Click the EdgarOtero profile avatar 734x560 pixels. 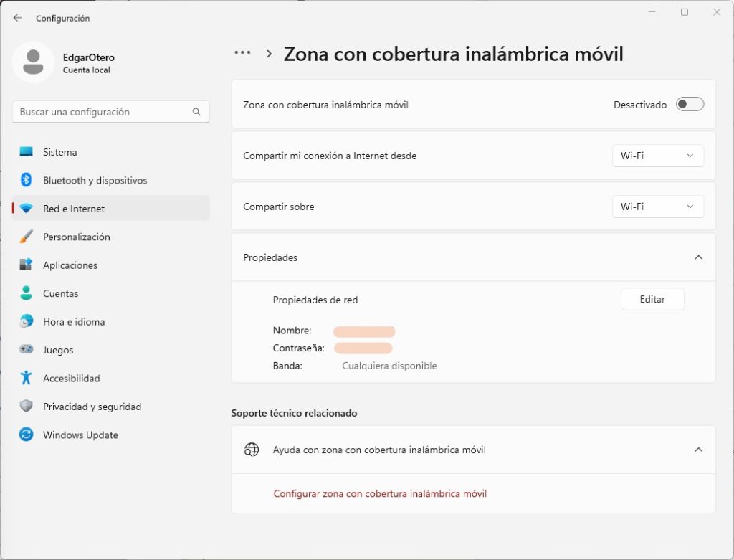point(33,62)
